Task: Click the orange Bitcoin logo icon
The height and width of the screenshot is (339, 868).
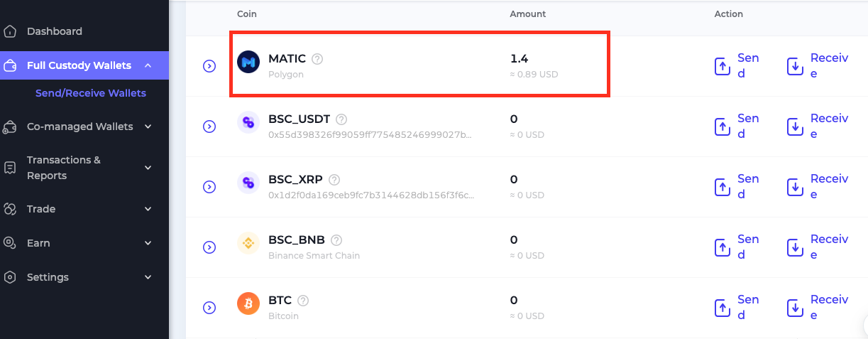Action: pyautogui.click(x=248, y=304)
